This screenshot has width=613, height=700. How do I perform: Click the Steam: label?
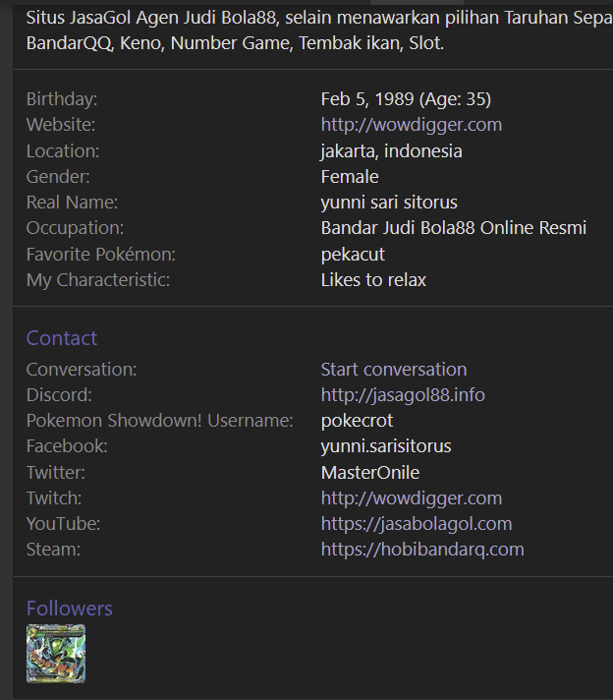click(53, 550)
